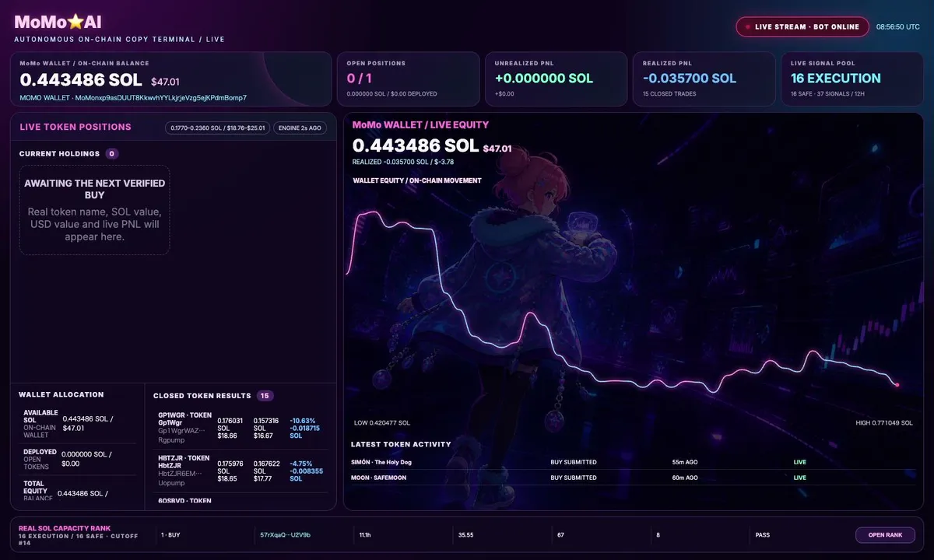Viewport: 934px width, 560px height.
Task: Click the HbtZJR6EM··· token address
Action: (x=180, y=473)
